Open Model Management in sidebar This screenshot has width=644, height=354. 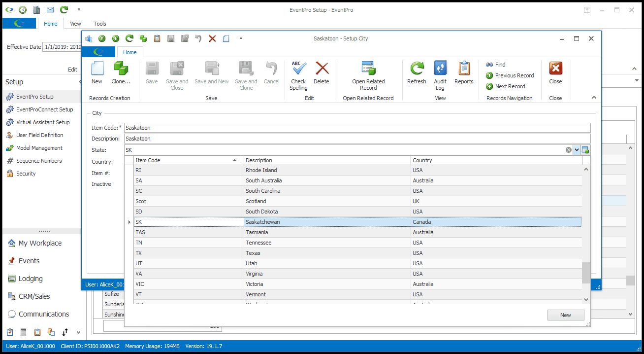(x=41, y=148)
